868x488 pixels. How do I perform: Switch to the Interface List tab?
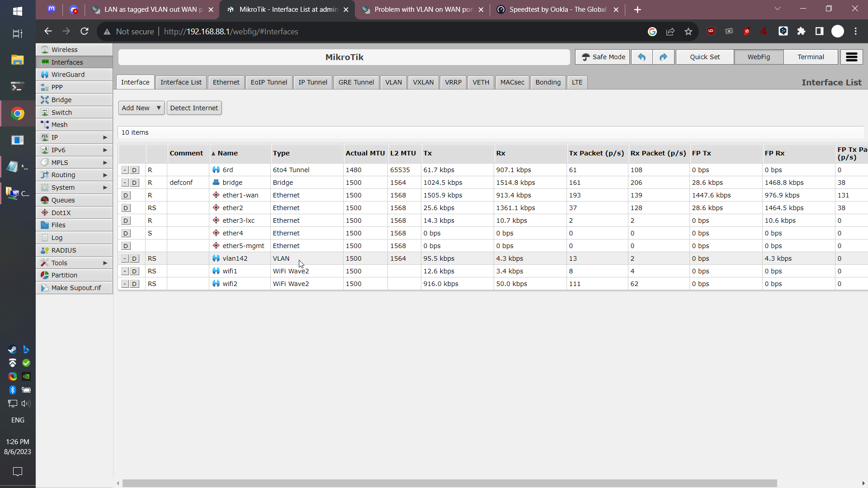pos(181,82)
